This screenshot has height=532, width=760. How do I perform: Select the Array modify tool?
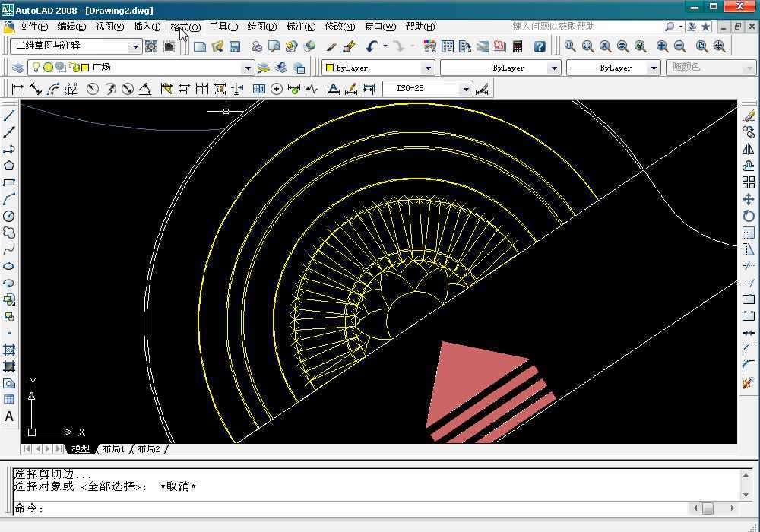(x=749, y=182)
